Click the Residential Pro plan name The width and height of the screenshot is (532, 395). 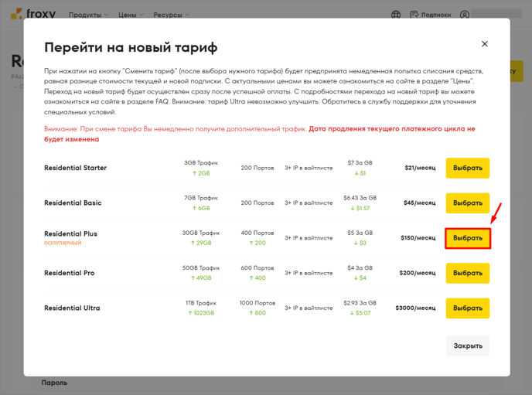70,273
